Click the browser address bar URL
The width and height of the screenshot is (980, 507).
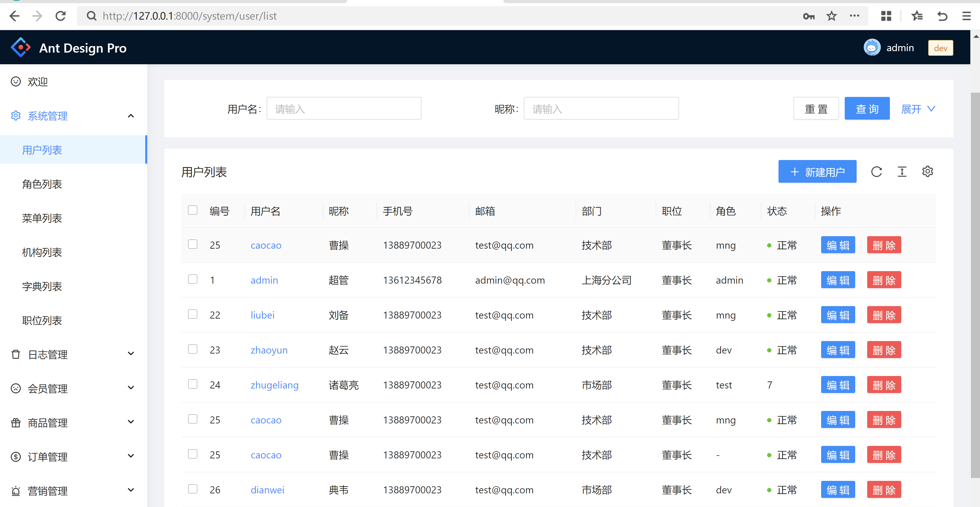pos(190,16)
